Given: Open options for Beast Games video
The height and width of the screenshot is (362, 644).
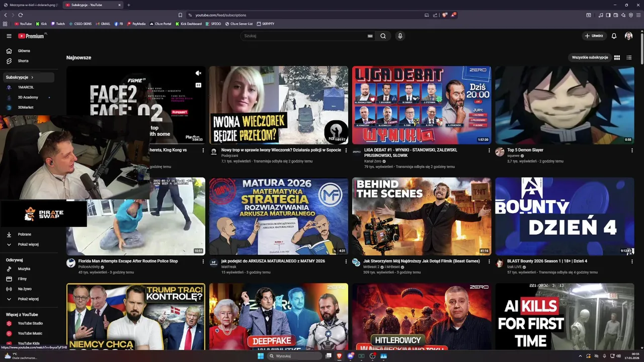Looking at the screenshot, I should (x=489, y=261).
